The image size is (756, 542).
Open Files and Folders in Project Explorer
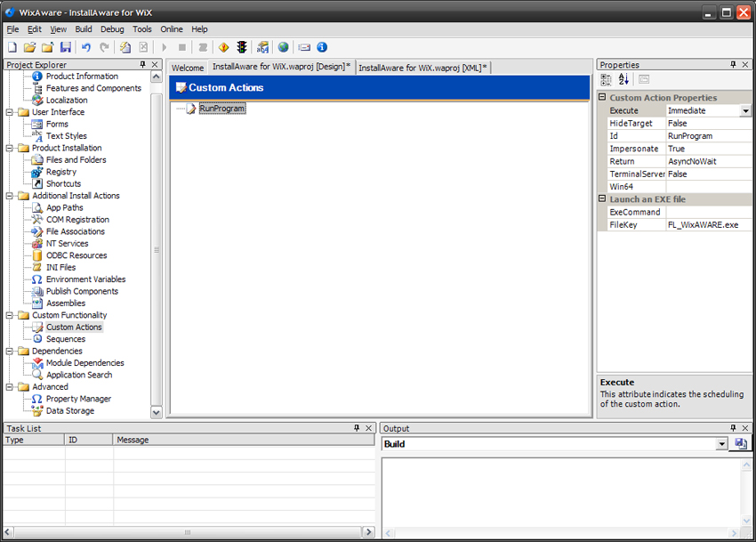tap(76, 160)
